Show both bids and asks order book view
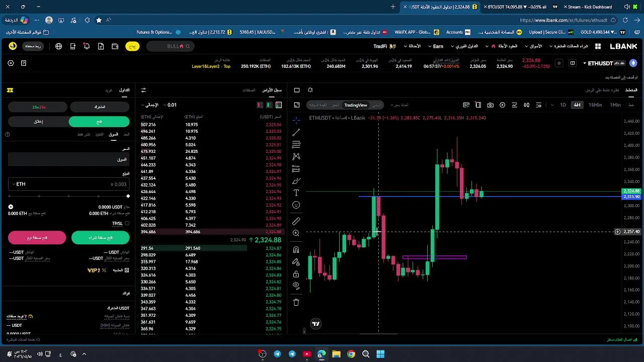This screenshot has width=644, height=362. click(279, 105)
